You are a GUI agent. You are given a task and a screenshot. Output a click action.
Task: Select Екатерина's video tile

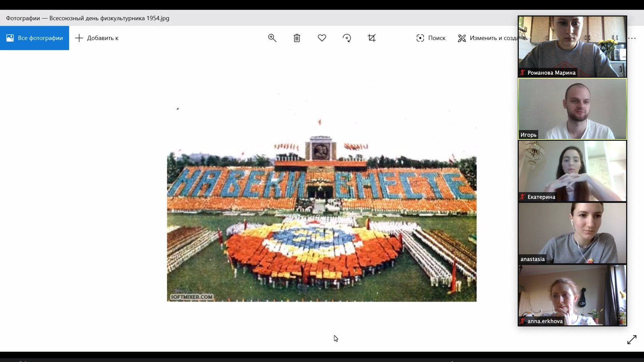[x=572, y=169]
